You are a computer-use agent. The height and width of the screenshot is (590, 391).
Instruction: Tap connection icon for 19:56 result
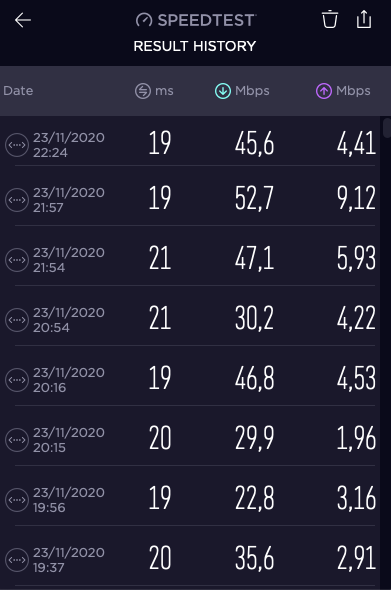pyautogui.click(x=17, y=500)
